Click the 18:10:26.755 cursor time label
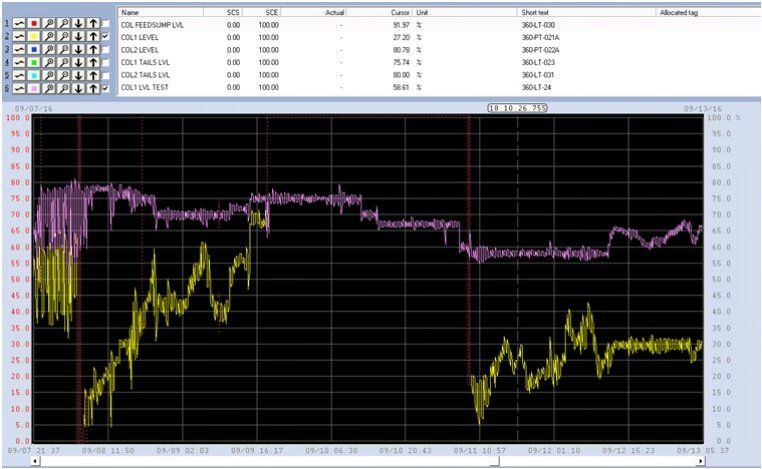The image size is (762, 469). pos(518,108)
